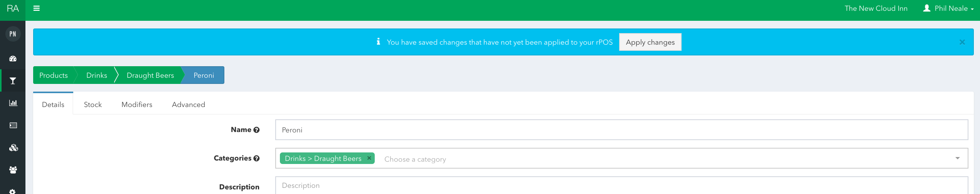Click the stock boxes sidebar icon
Screen dimensions: 980x194
(x=13, y=148)
